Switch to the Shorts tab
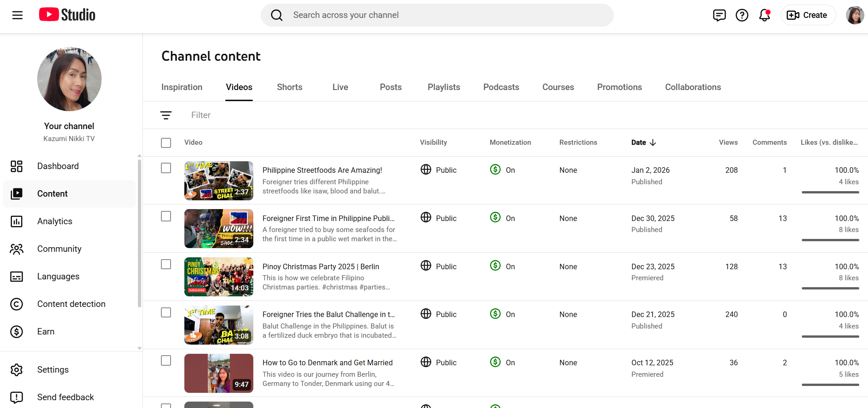The height and width of the screenshot is (408, 868). pyautogui.click(x=289, y=87)
